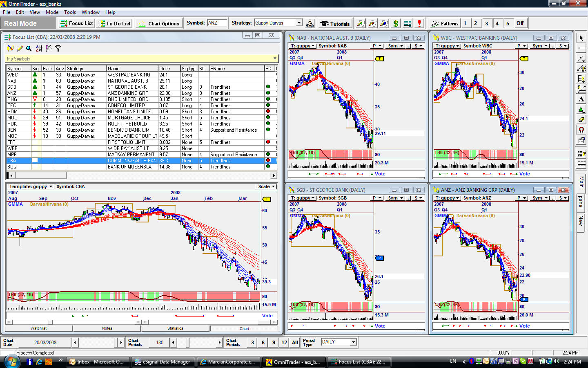Open Tutorials
The image size is (588, 368).
pyautogui.click(x=335, y=23)
